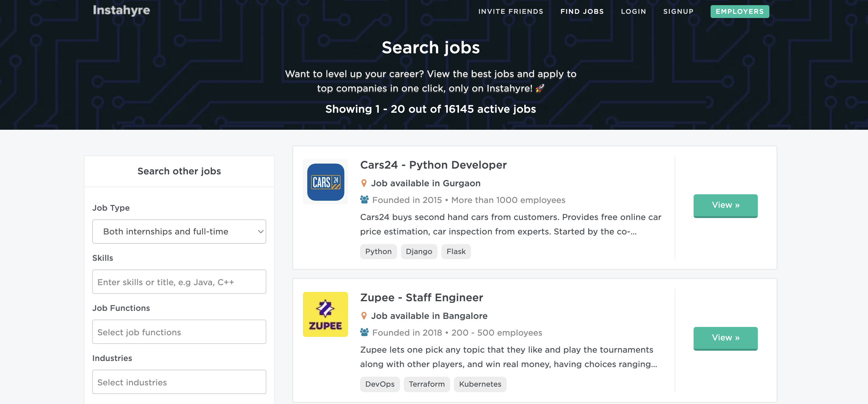Switch to Find Jobs

point(582,11)
